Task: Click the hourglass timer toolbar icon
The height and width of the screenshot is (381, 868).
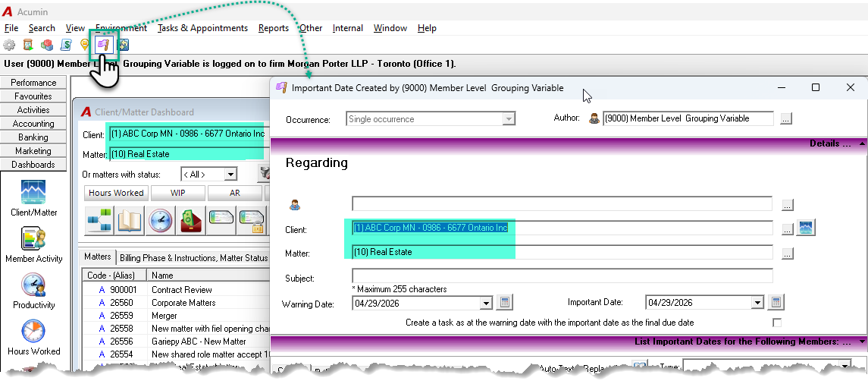Action: [x=28, y=45]
